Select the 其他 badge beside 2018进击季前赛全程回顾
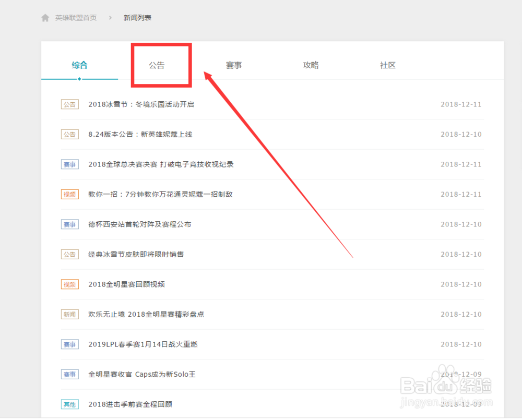This screenshot has height=420, width=522. [x=69, y=404]
